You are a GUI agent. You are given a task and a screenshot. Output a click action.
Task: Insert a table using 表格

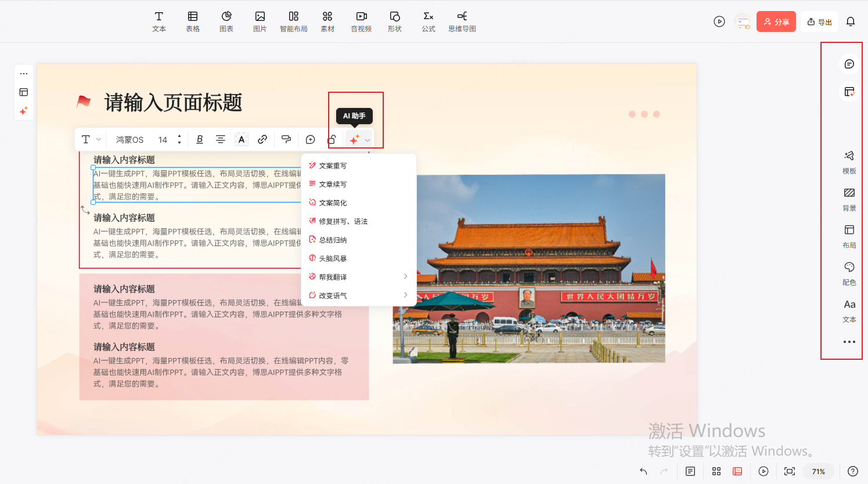[x=193, y=21]
